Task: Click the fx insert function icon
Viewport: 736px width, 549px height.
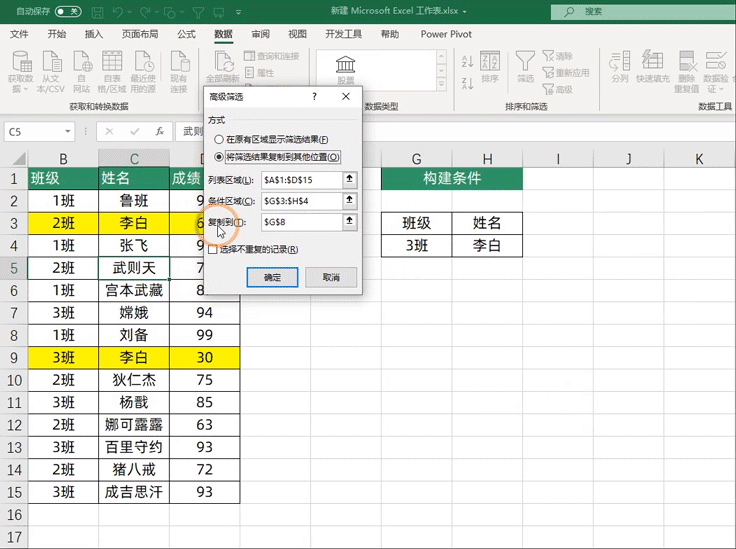Action: pos(160,131)
